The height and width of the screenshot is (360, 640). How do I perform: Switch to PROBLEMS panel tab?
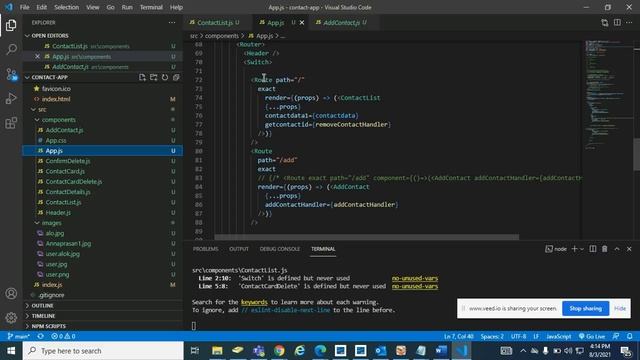(x=205, y=249)
